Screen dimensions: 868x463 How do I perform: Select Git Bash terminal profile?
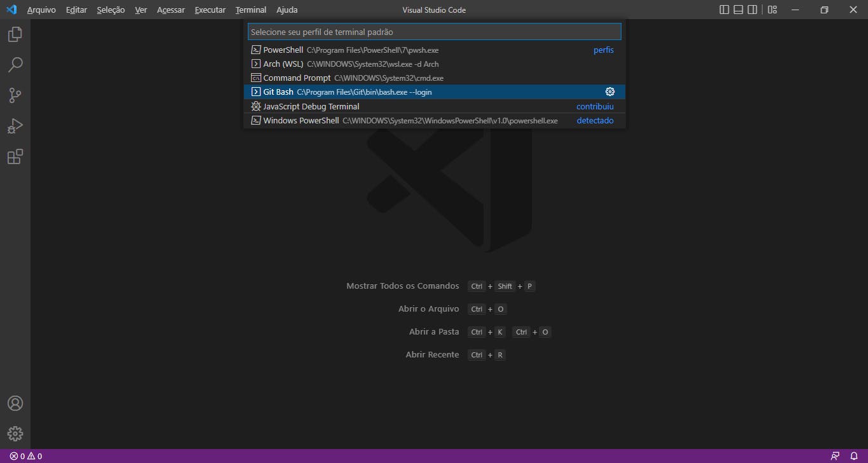click(x=434, y=92)
